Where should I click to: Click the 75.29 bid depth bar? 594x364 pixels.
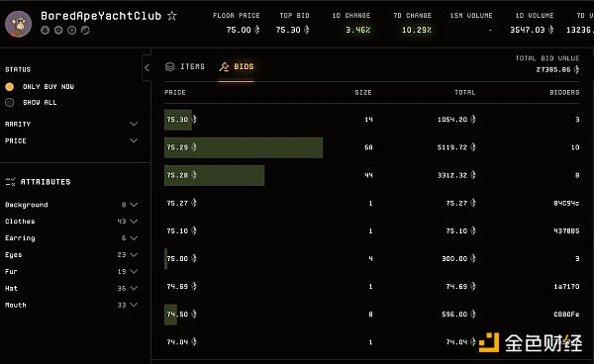point(244,147)
